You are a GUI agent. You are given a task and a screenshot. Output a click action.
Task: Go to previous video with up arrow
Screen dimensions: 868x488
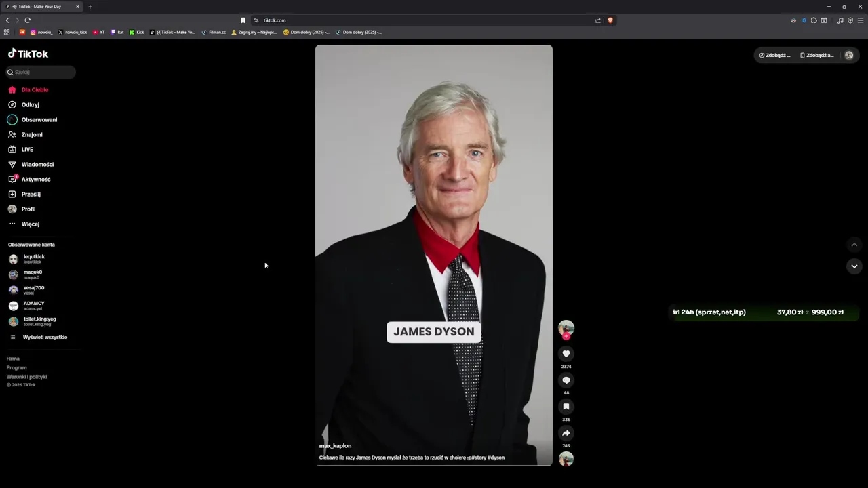(x=854, y=245)
